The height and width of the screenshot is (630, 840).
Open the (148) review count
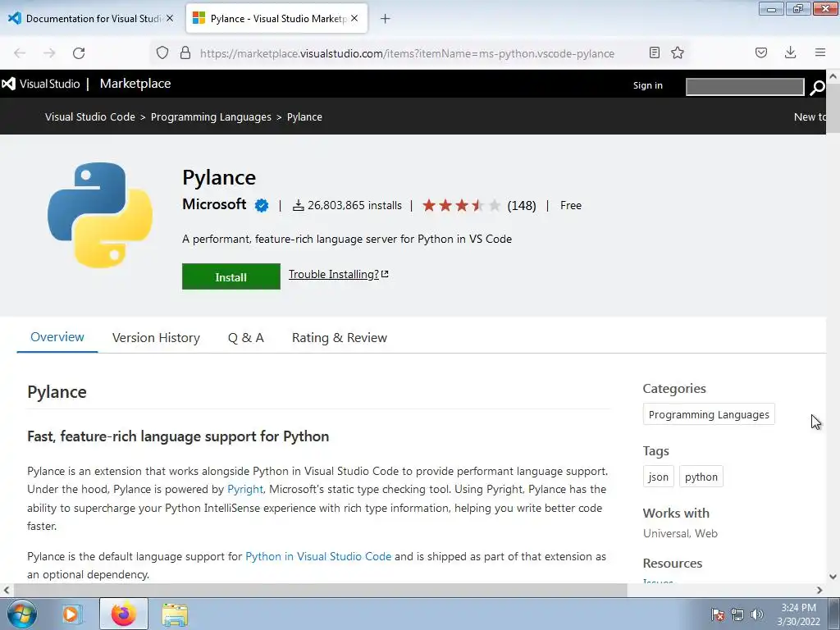pos(522,206)
